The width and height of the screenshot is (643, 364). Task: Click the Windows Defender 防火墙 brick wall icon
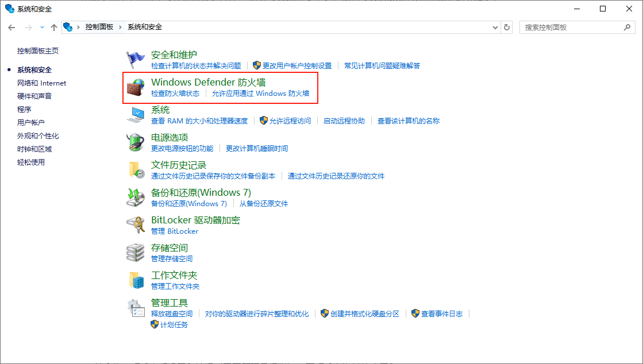tap(136, 87)
